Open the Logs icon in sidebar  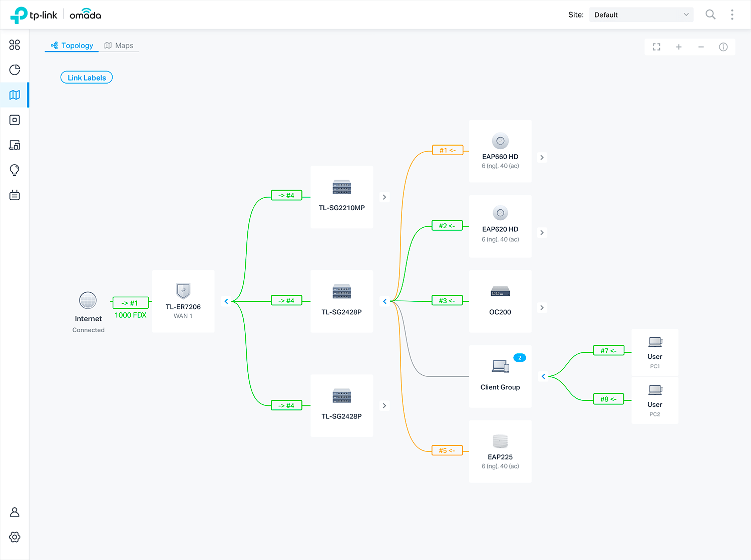15,195
